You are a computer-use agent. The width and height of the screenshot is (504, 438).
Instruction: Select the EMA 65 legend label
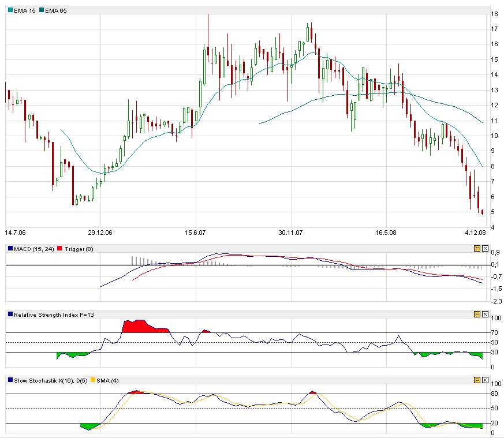click(56, 10)
